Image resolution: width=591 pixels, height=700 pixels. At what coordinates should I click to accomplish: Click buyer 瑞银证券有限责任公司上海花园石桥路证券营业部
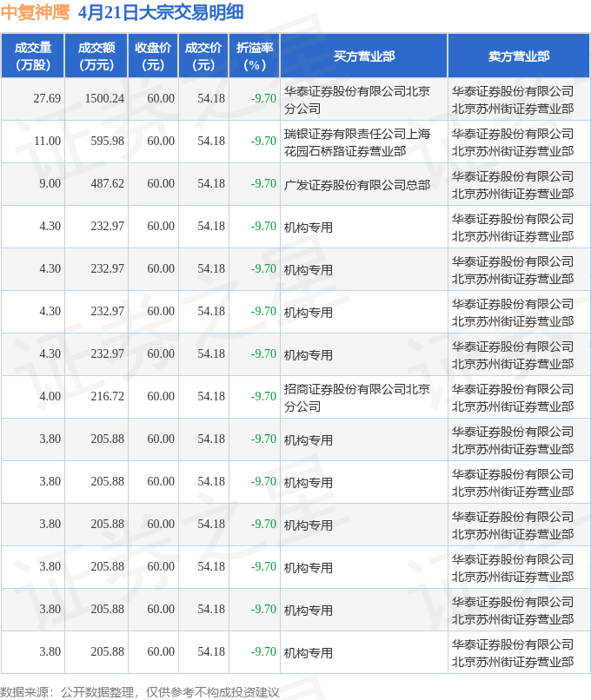click(356, 142)
